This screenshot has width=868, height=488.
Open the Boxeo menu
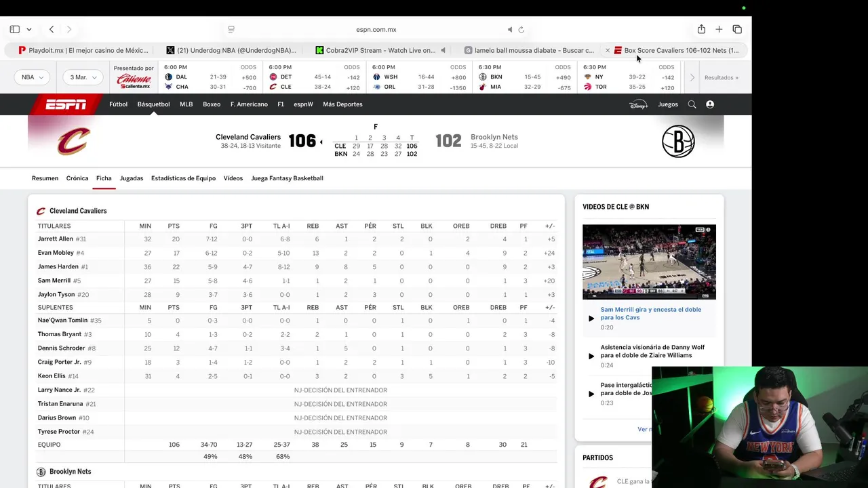(x=212, y=104)
